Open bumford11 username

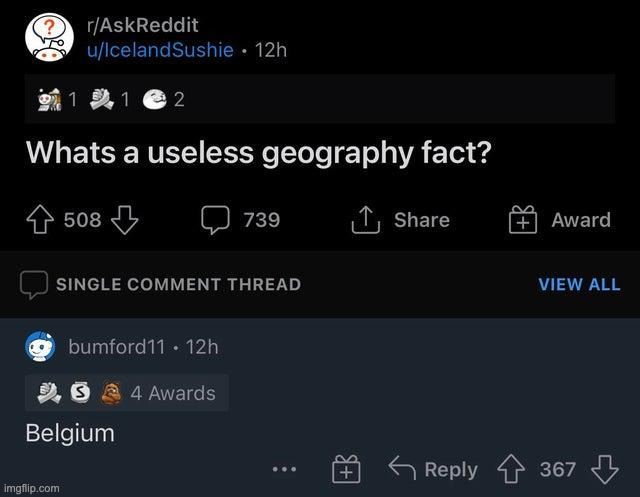point(117,347)
